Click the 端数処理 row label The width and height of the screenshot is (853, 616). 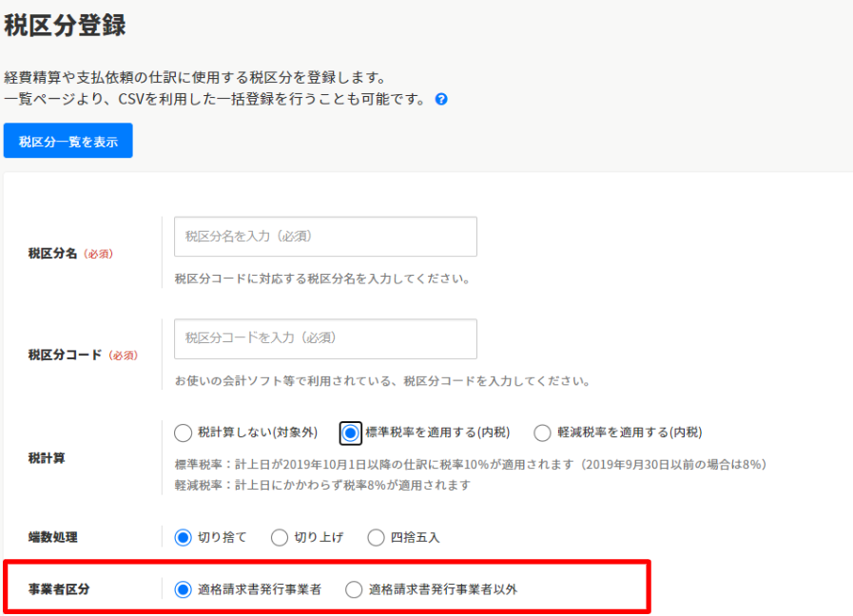[x=53, y=538]
